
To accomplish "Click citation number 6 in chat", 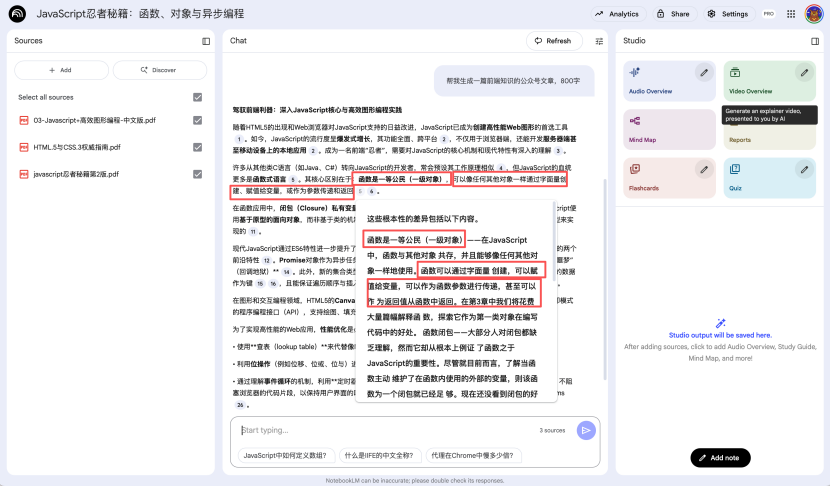I will [x=372, y=192].
